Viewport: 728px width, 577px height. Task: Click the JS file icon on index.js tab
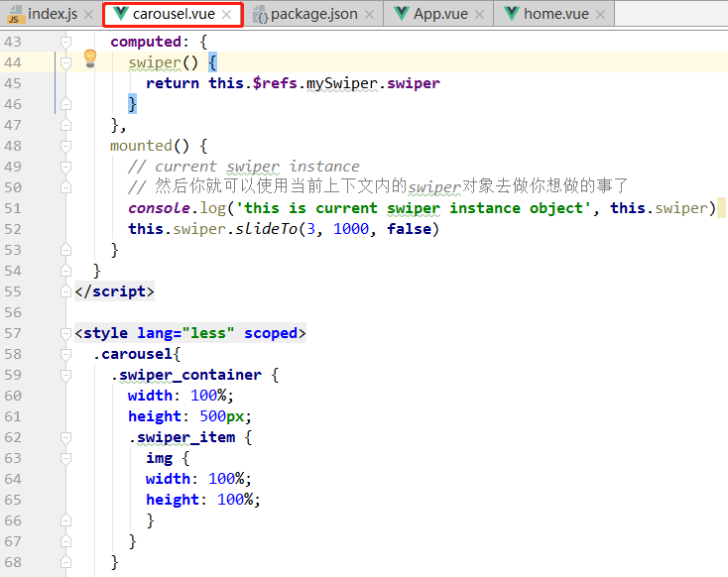[x=15, y=15]
